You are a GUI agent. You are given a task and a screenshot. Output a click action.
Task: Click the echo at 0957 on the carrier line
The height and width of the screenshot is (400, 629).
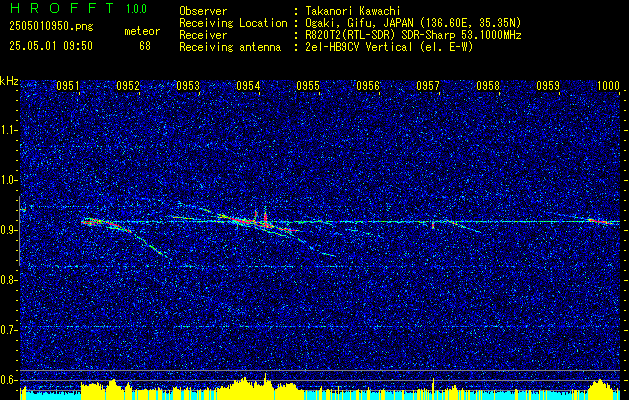433,224
